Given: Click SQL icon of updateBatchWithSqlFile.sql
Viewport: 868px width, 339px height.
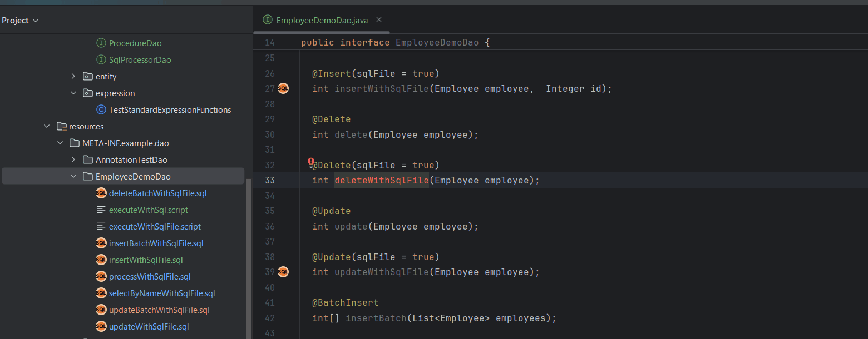Looking at the screenshot, I should [101, 310].
